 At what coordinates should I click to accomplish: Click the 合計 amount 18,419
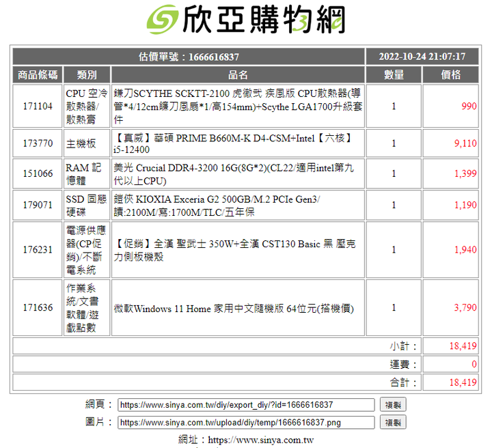[x=463, y=382]
